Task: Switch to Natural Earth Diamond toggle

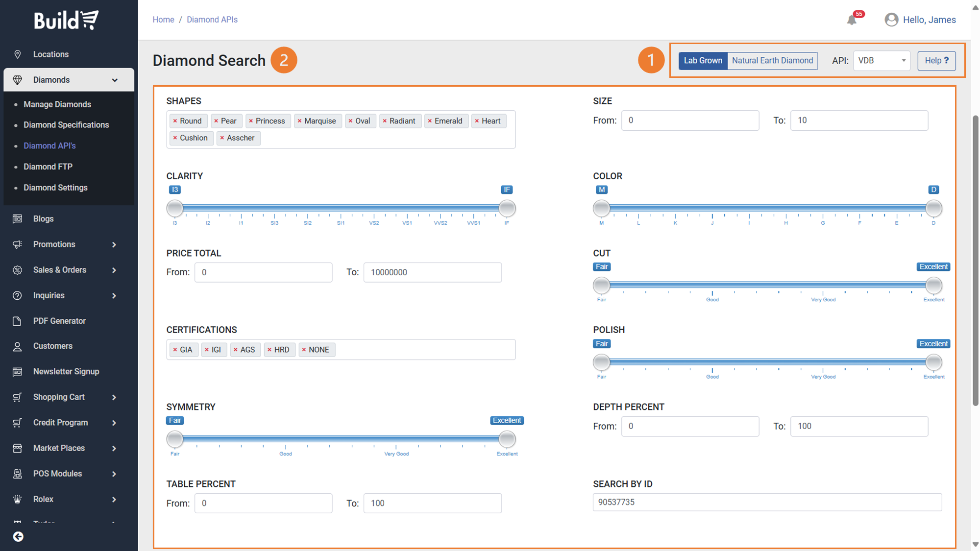Action: pos(772,61)
